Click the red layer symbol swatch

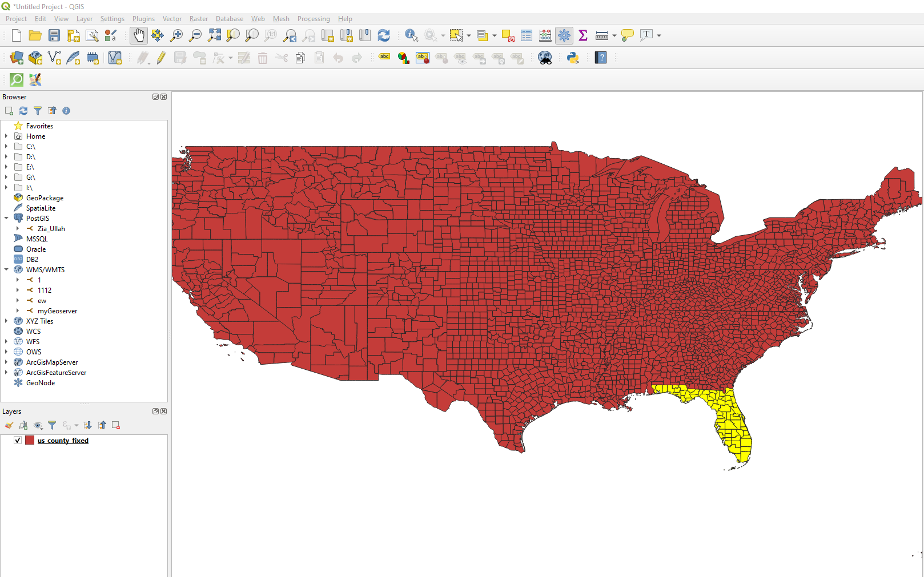pos(30,440)
